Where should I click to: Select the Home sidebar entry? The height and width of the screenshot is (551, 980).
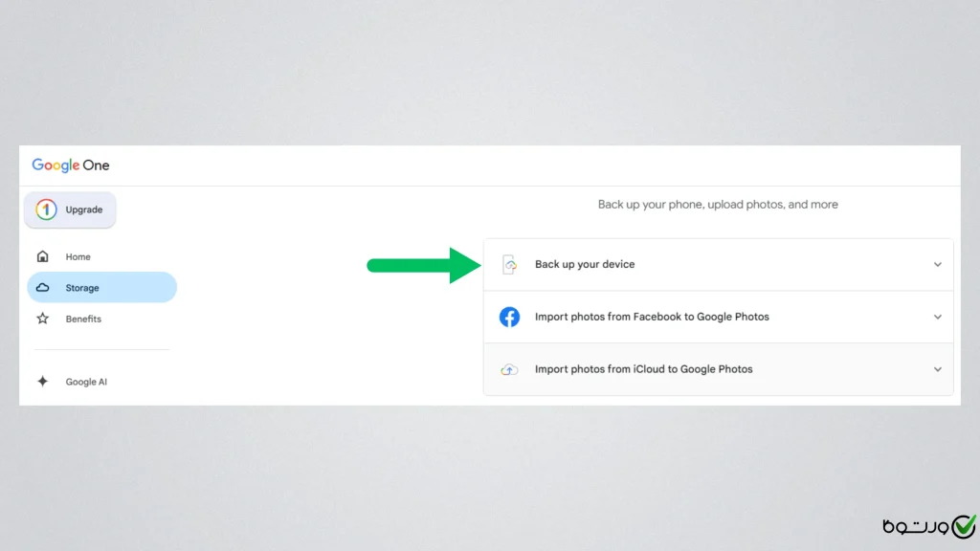point(76,256)
